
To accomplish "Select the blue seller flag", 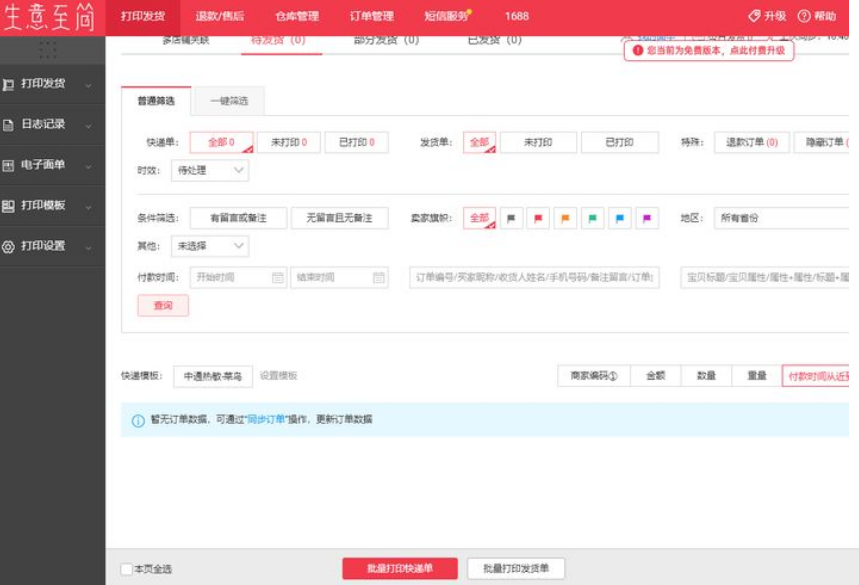I will (x=620, y=218).
